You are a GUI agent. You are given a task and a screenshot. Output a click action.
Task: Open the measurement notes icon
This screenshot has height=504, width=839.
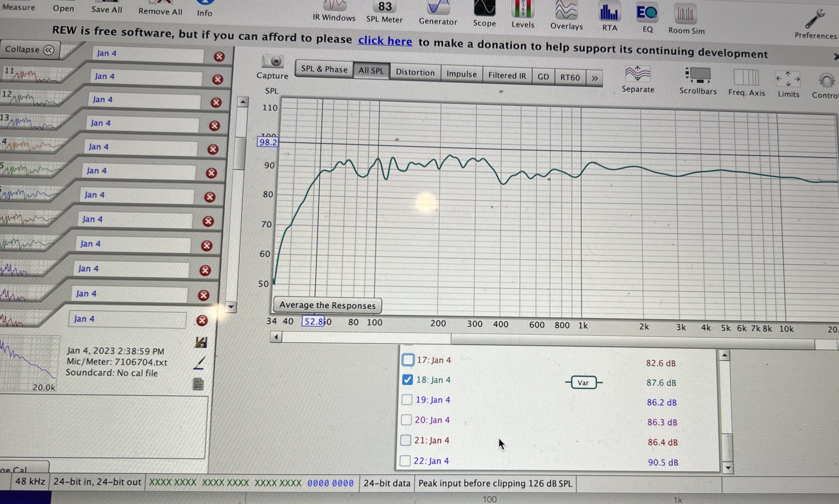tap(198, 384)
